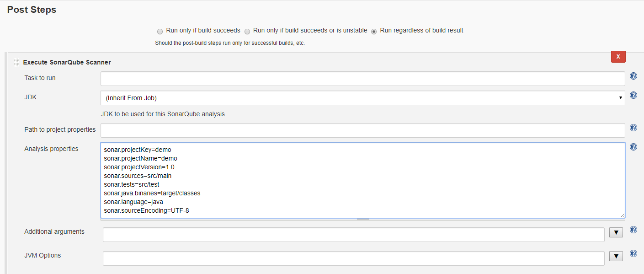Click inside the Analysis properties textarea

(x=362, y=180)
